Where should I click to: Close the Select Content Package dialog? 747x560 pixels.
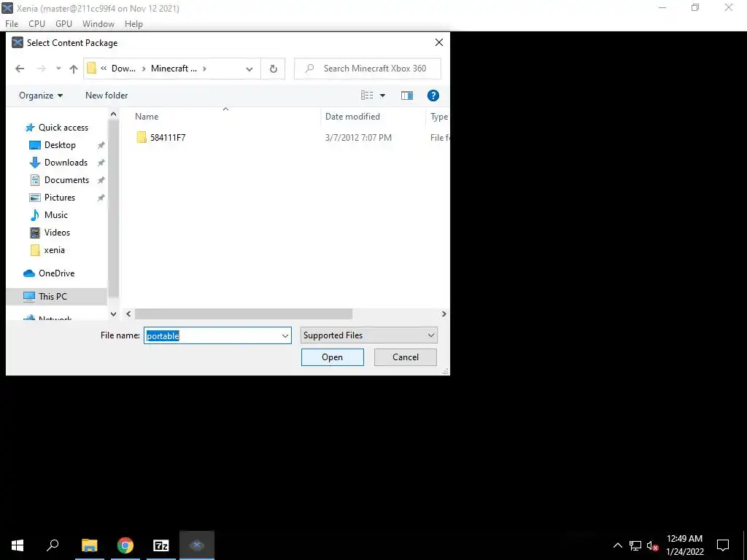coord(438,42)
